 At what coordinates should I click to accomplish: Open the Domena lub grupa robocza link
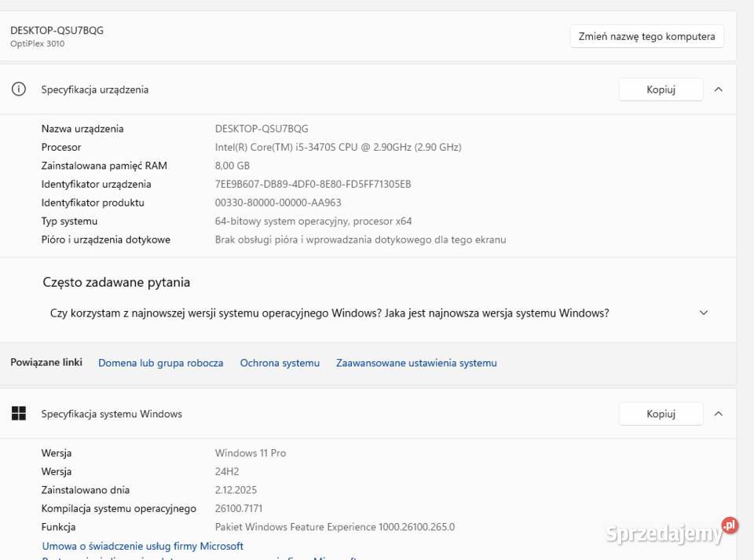(160, 363)
